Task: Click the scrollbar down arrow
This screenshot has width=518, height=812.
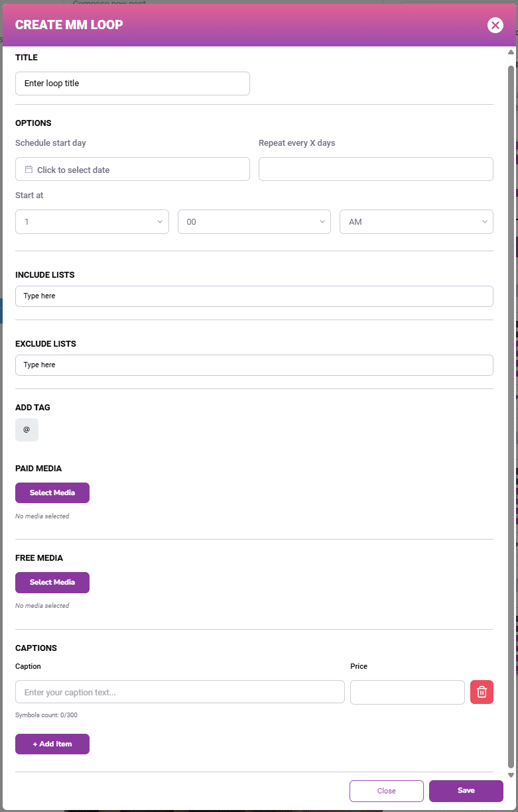Action: click(511, 774)
